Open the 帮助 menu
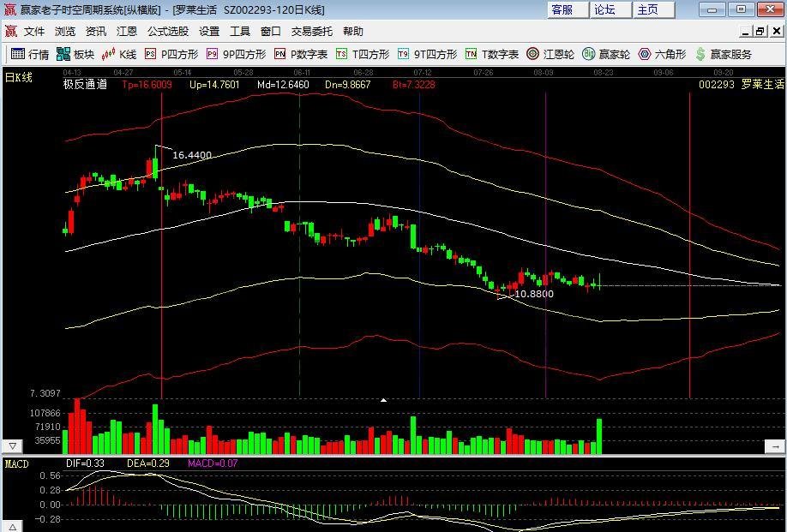This screenshot has width=787, height=532. (353, 32)
